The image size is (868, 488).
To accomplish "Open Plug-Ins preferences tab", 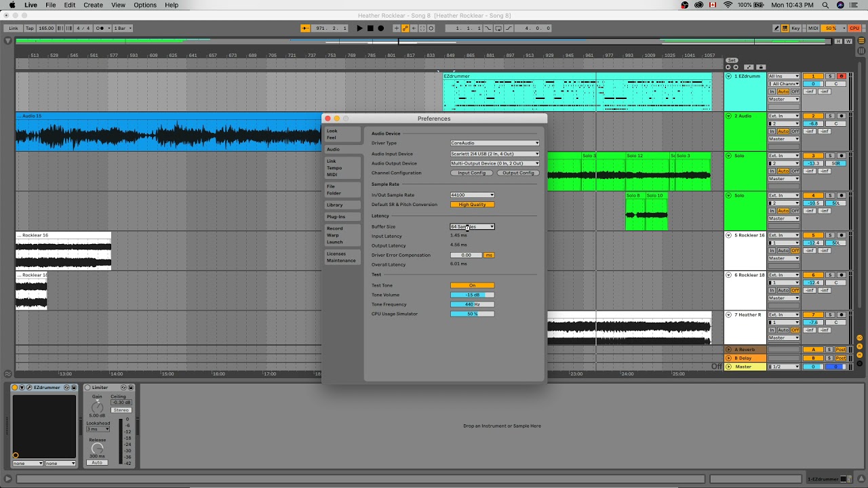I will pos(342,217).
